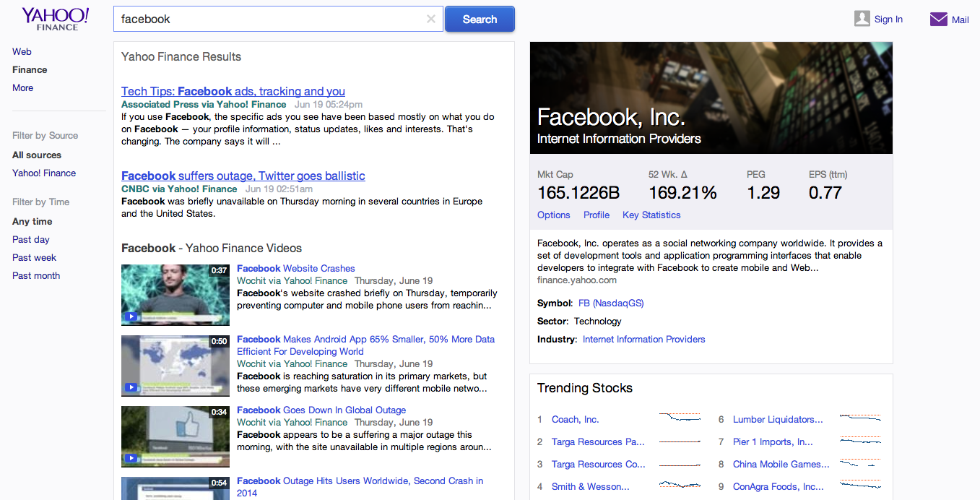Click the Coach, Inc. stock sparkline chart
The width and height of the screenshot is (980, 500).
[x=680, y=417]
